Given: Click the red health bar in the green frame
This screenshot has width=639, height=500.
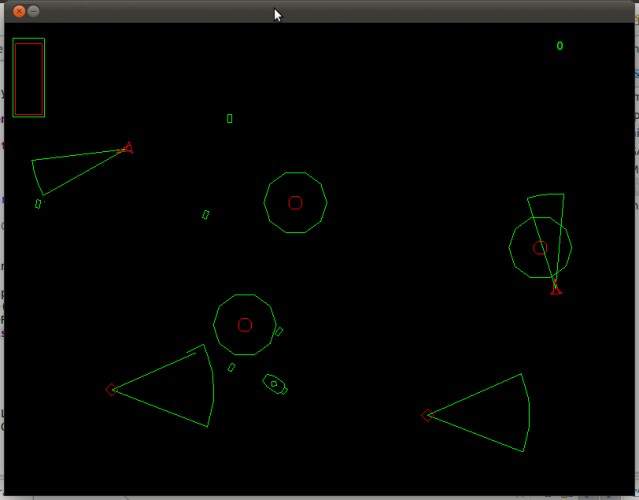Looking at the screenshot, I should pyautogui.click(x=29, y=79).
